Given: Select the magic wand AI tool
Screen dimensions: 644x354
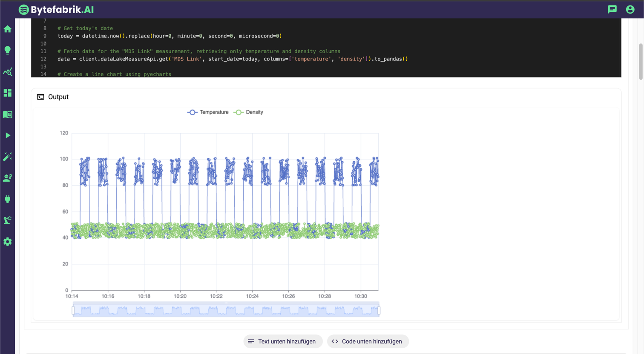Looking at the screenshot, I should click(x=7, y=157).
